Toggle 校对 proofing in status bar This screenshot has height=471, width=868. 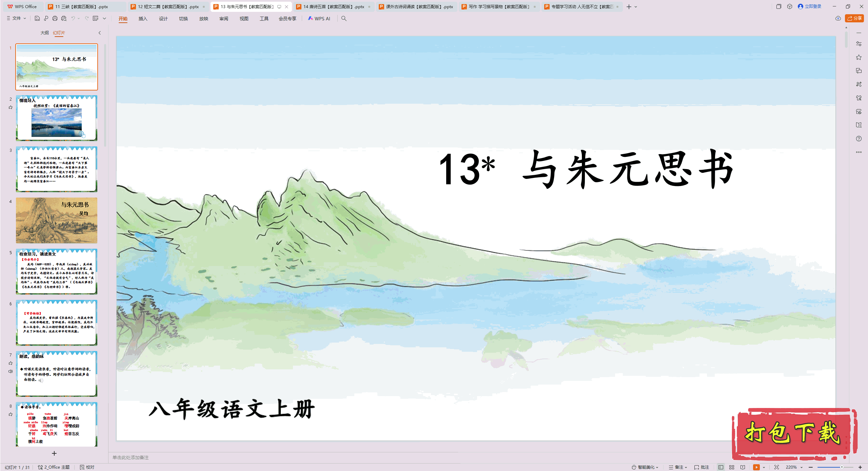coord(87,467)
